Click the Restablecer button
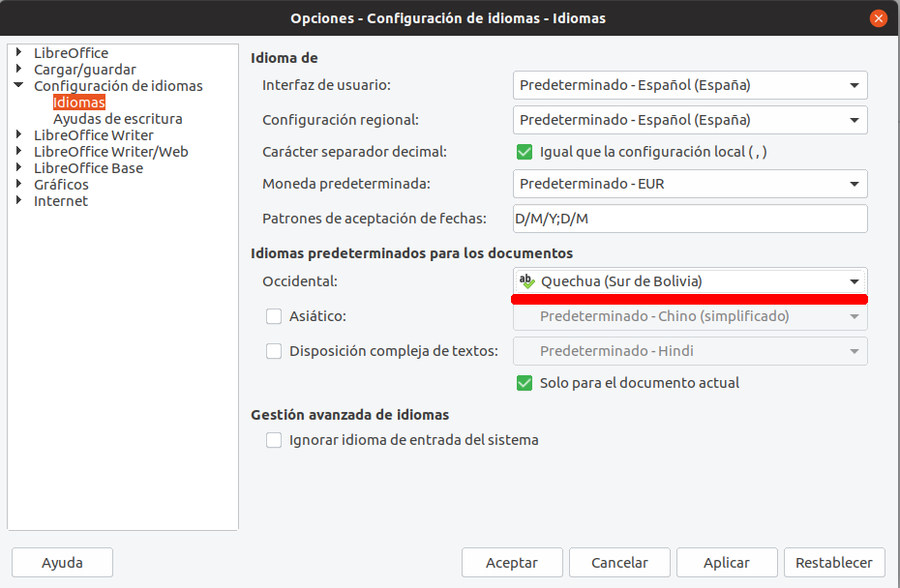 (x=834, y=563)
